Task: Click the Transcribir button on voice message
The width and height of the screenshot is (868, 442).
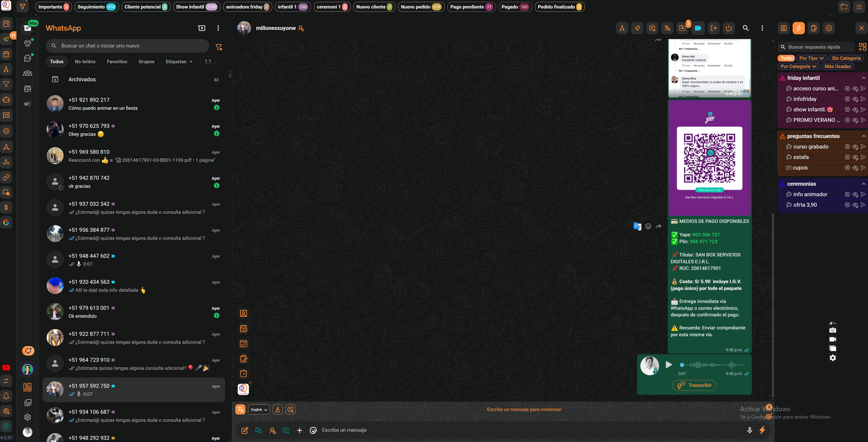Action: 694,385
